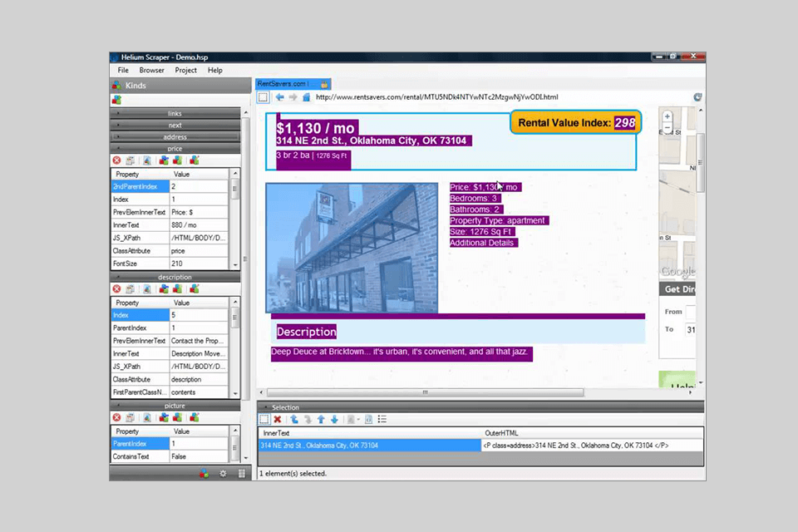Click the red delete icon in price toolbar
This screenshot has width=798, height=532.
click(116, 160)
